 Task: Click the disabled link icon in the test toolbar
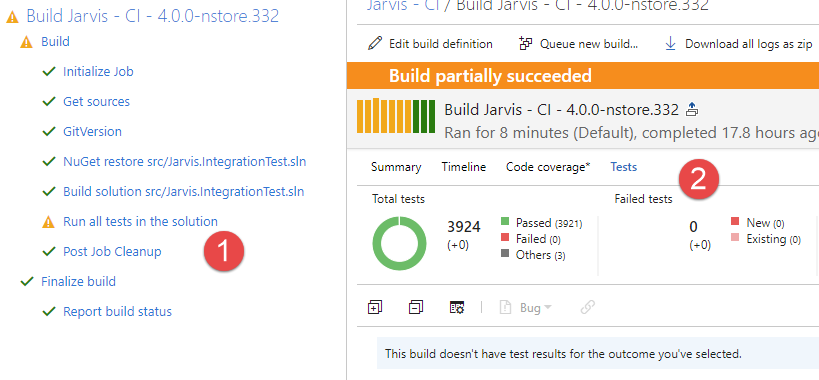(588, 307)
